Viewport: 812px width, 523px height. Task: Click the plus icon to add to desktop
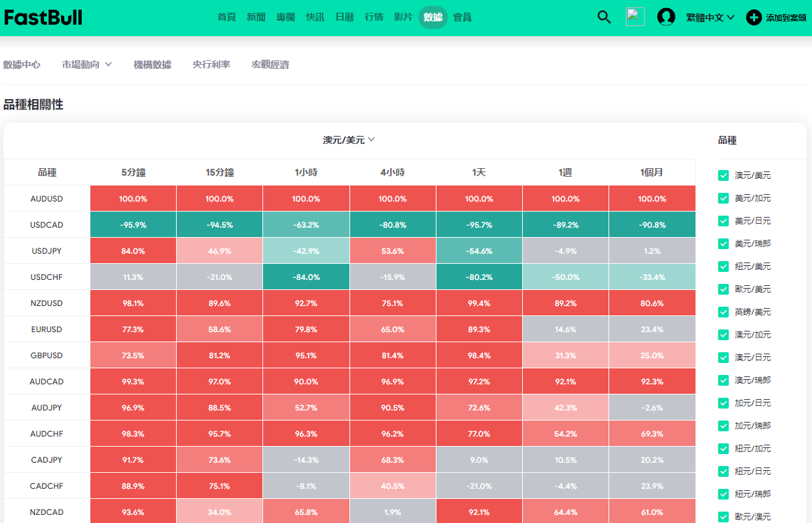(754, 17)
